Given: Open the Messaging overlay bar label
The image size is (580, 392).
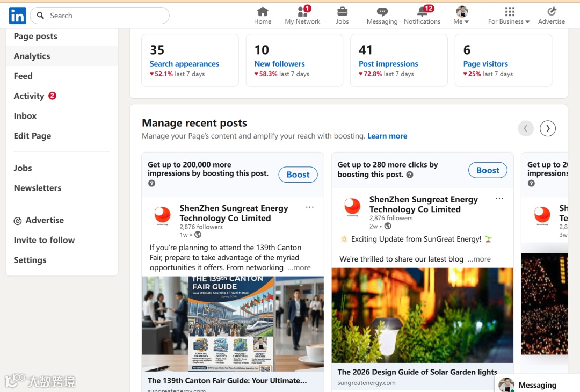Looking at the screenshot, I should [x=537, y=385].
